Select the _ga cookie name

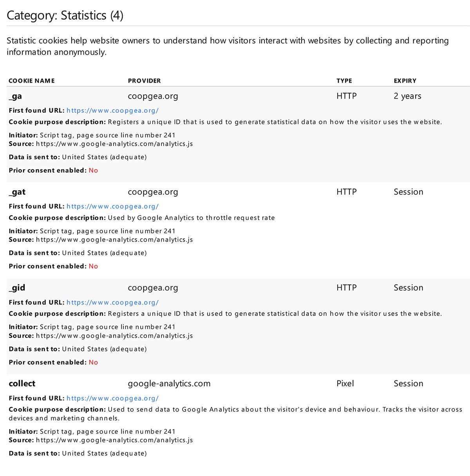[x=15, y=96]
